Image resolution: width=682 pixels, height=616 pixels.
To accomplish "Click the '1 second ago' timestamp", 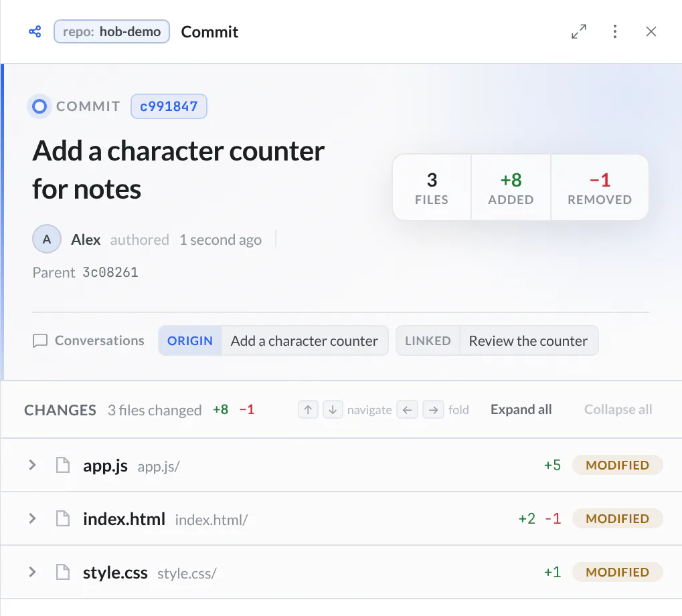I will [x=220, y=240].
